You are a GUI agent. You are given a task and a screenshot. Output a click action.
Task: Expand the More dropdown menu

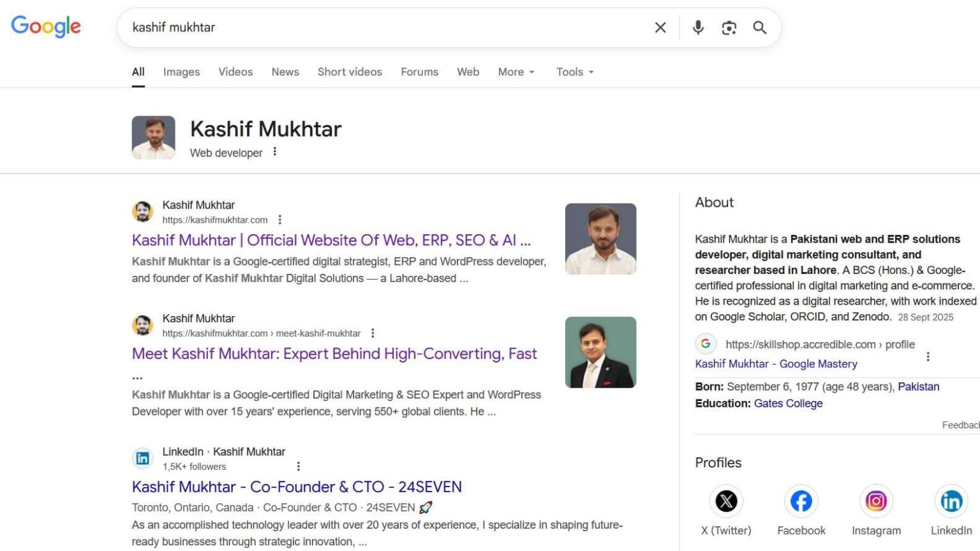(516, 72)
